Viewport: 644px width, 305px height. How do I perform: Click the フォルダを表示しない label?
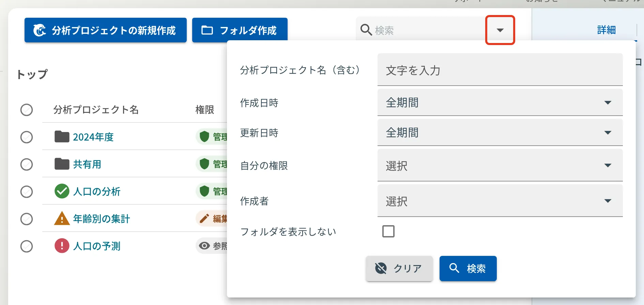coord(288,232)
